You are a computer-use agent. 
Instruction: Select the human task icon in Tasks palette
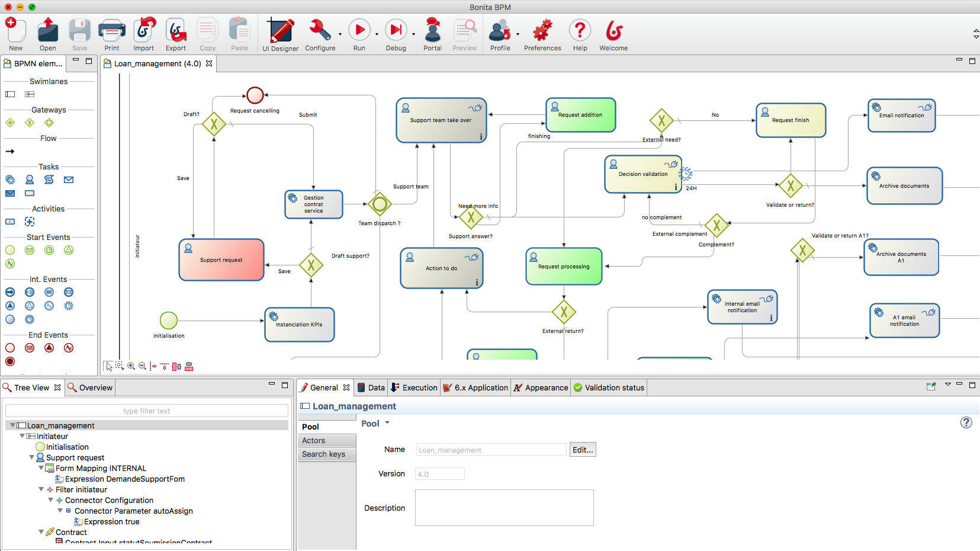coord(30,180)
